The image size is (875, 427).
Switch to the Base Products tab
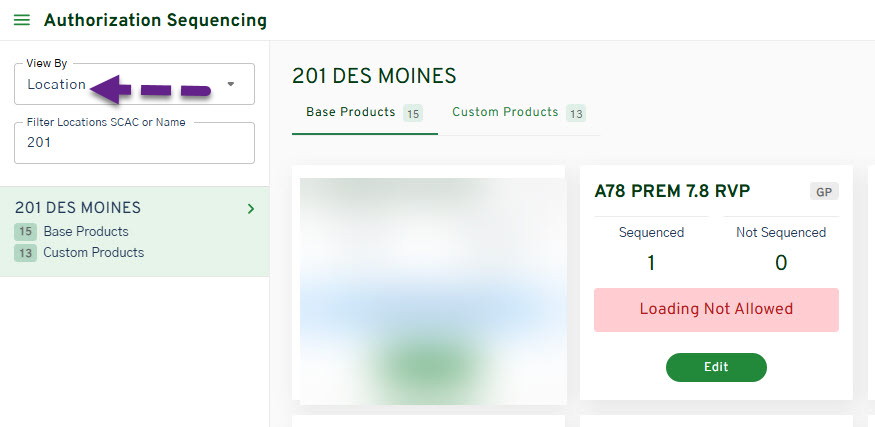tap(351, 112)
